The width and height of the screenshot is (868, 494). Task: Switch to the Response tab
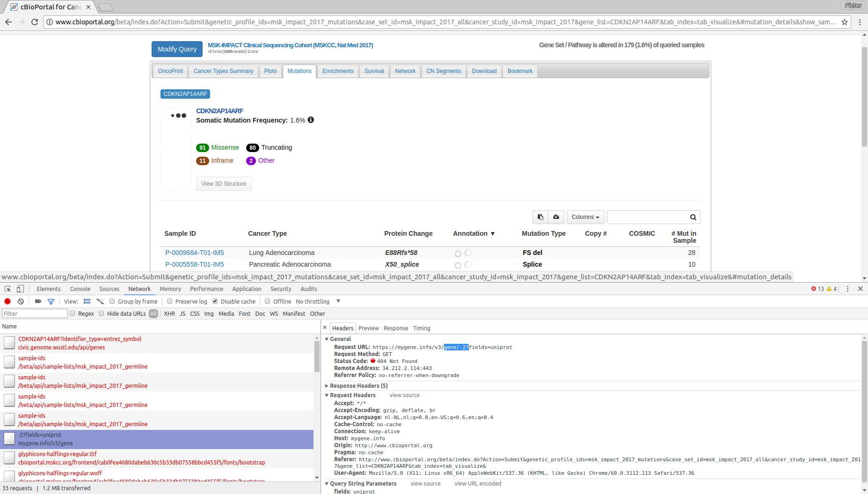[x=396, y=328]
